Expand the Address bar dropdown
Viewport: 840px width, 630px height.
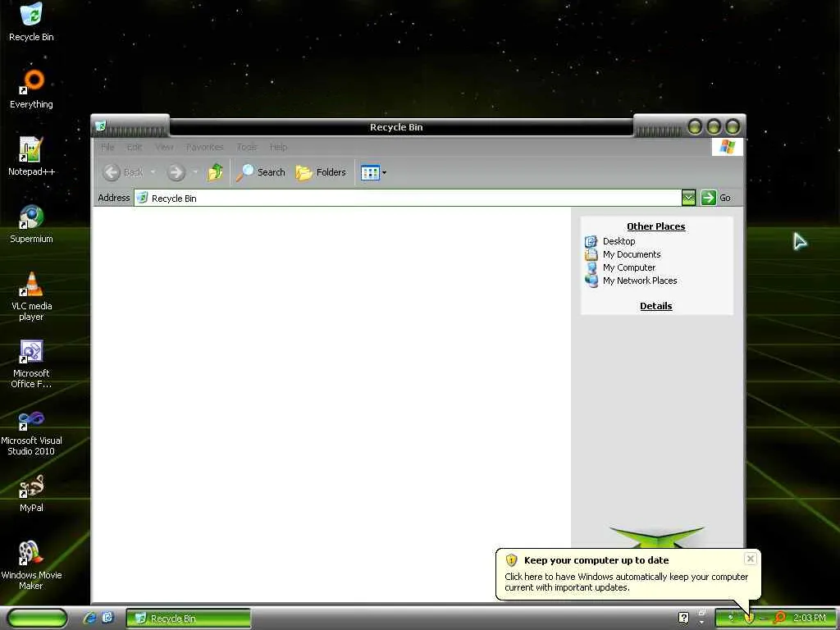click(688, 198)
